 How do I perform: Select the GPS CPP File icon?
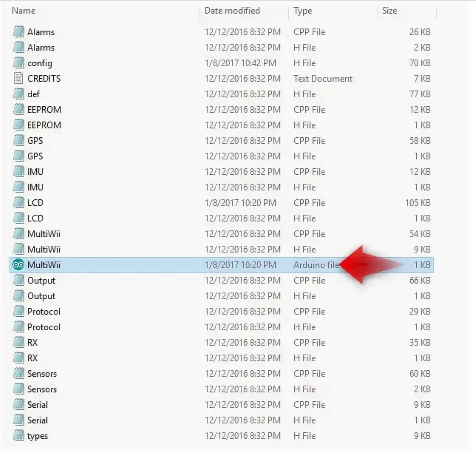[18, 140]
